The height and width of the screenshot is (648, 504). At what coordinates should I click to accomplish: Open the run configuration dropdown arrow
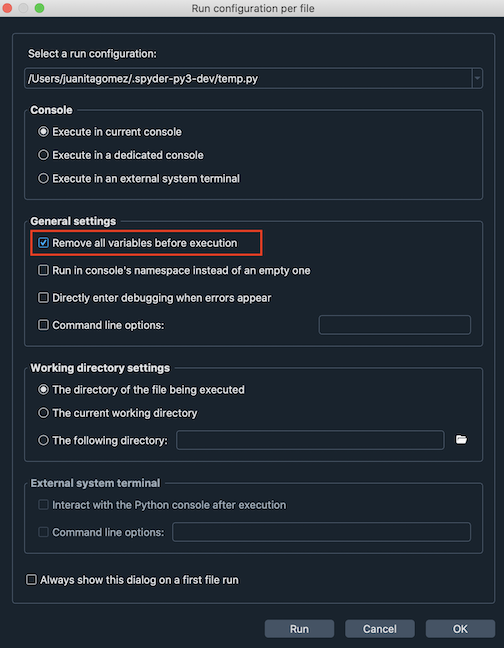(477, 78)
